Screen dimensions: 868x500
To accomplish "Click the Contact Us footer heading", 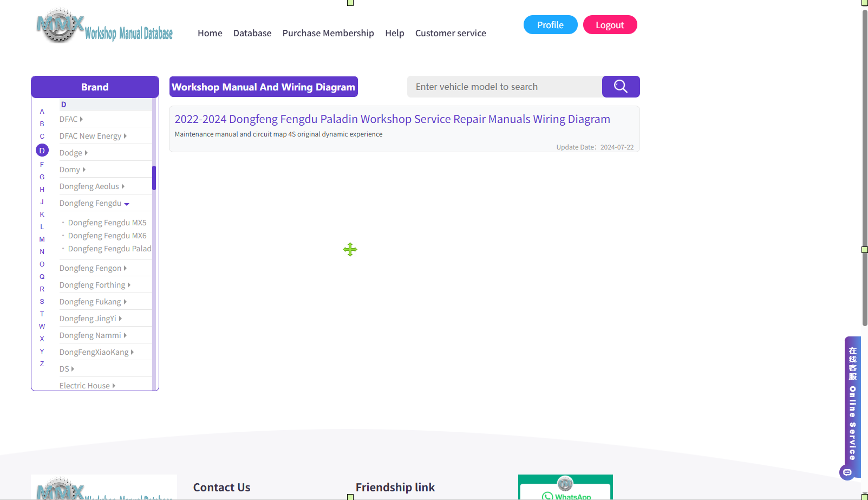I will point(222,488).
